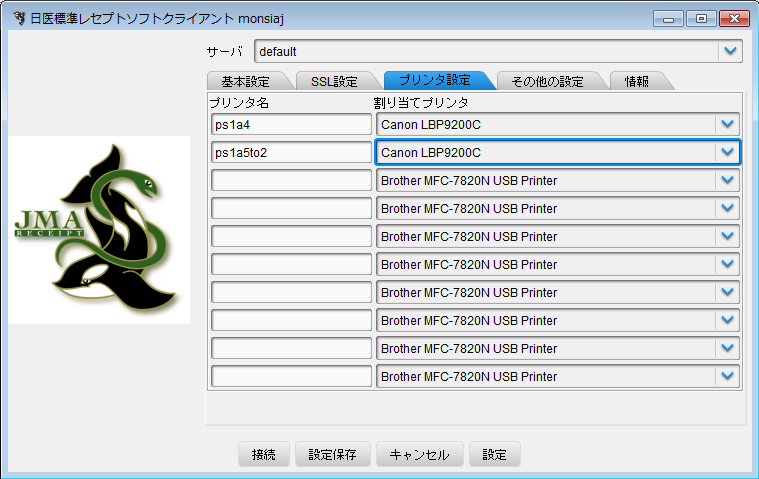The height and width of the screenshot is (479, 759).
Task: Expand tenth row assigned printer dropdown
Action: [558, 376]
